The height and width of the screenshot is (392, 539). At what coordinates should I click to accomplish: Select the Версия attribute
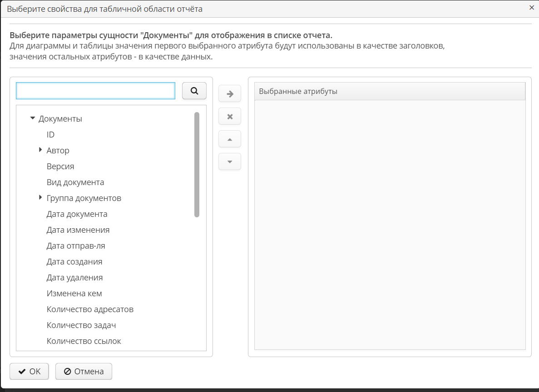coord(60,167)
